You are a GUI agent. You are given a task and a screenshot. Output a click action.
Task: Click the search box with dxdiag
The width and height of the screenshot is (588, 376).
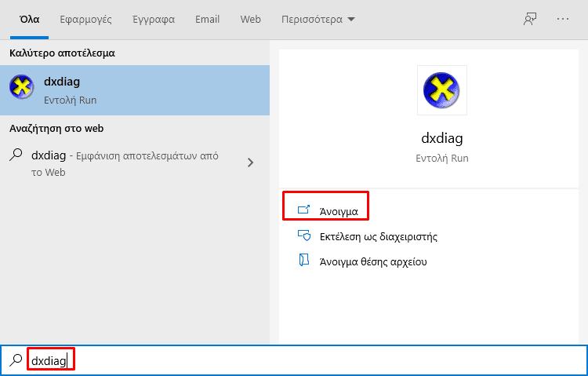tap(294, 360)
